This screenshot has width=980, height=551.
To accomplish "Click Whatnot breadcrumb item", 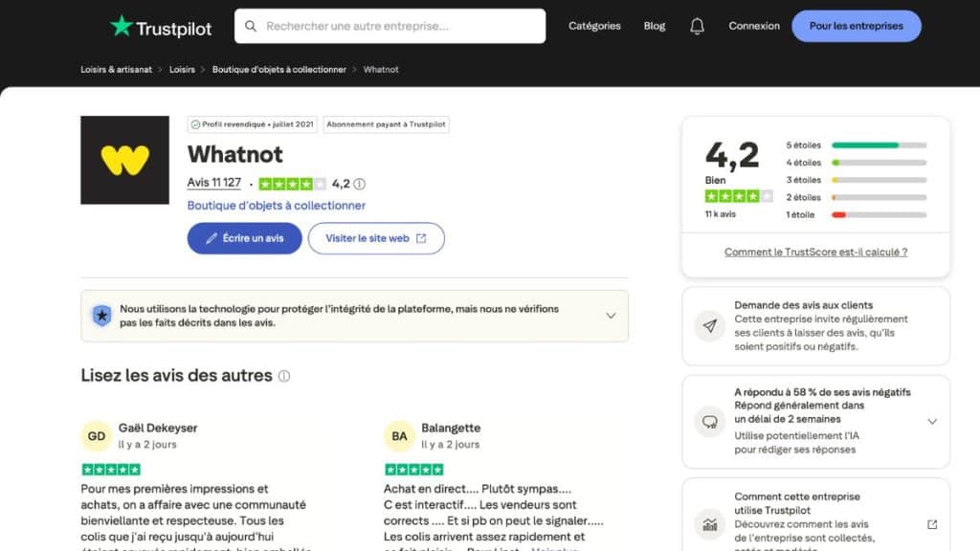I will (381, 69).
